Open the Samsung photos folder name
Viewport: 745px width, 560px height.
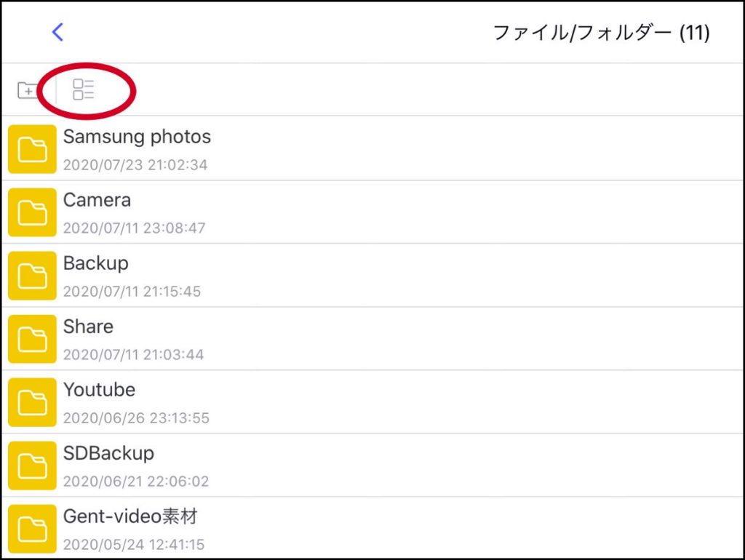[137, 137]
